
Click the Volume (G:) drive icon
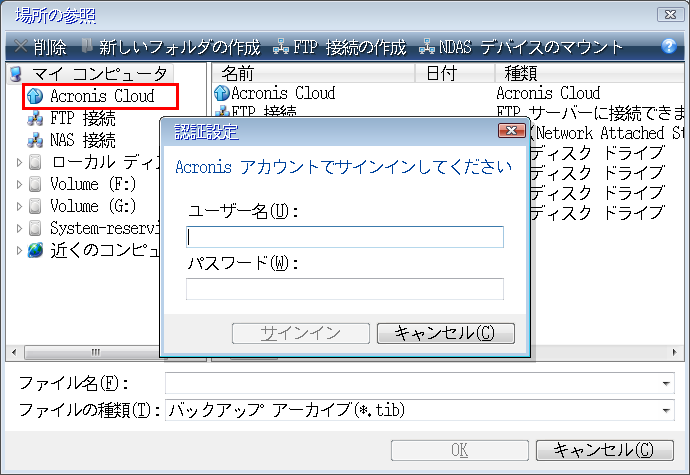pos(35,206)
